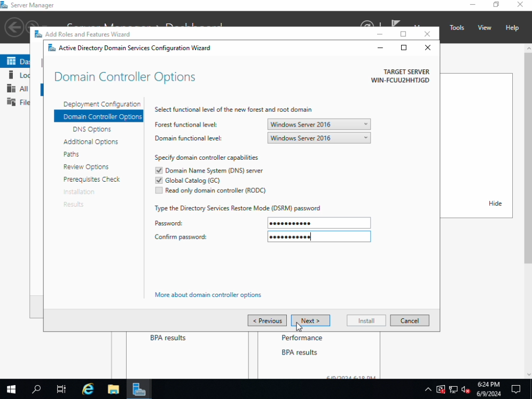Go to DNS Options step
Image resolution: width=532 pixels, height=399 pixels.
(92, 129)
